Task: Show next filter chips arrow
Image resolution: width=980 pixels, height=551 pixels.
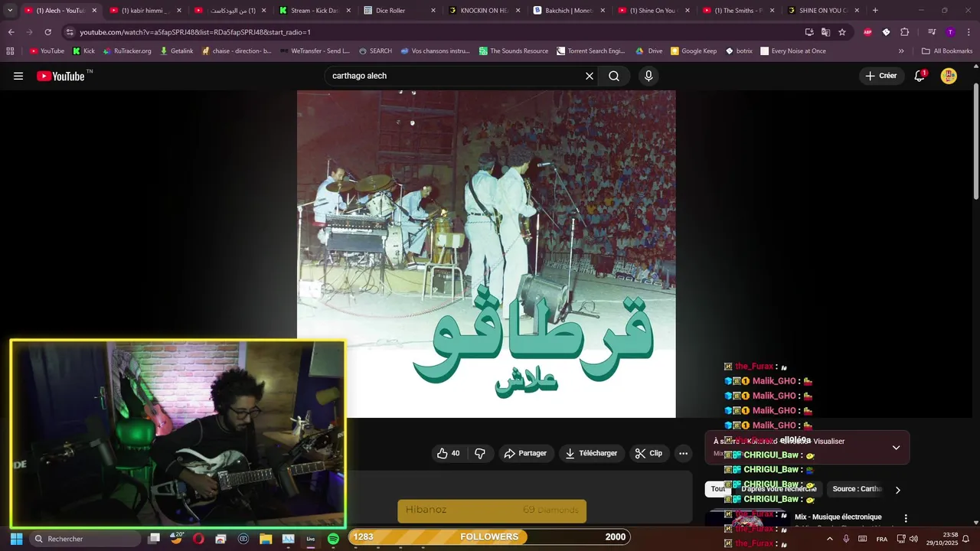Action: click(x=898, y=490)
